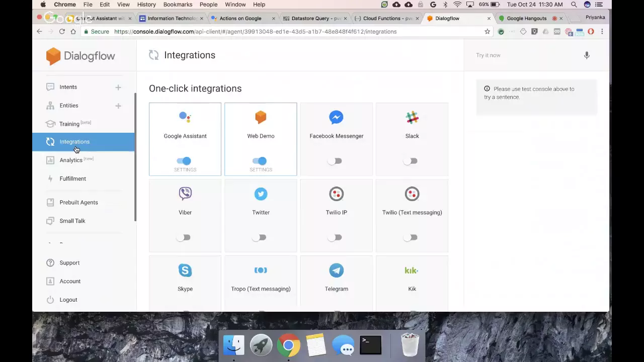This screenshot has width=644, height=362.
Task: Open Web Demo SETTINGS
Action: pyautogui.click(x=261, y=170)
